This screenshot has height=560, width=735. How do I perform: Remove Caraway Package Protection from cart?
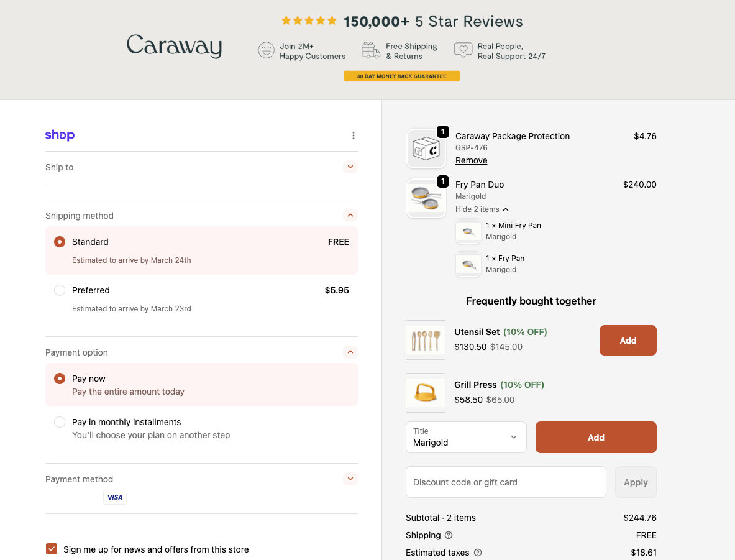[471, 160]
